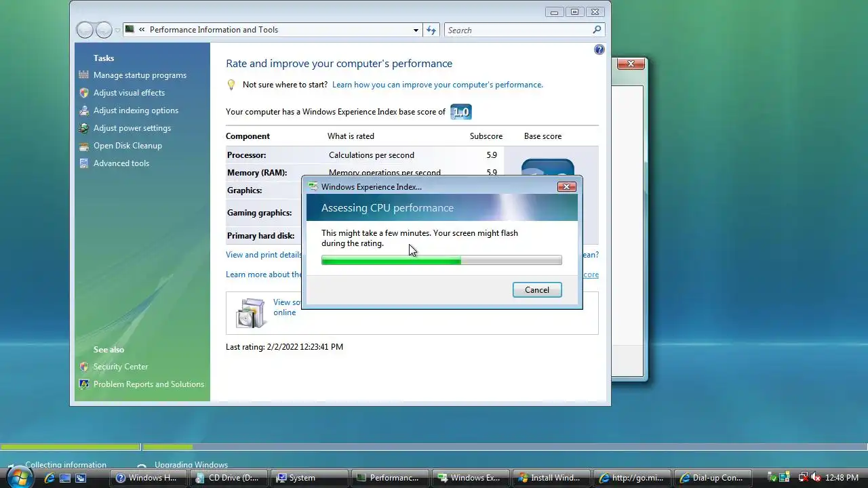Open Problem Reports and Solutions link
868x488 pixels.
(x=149, y=384)
